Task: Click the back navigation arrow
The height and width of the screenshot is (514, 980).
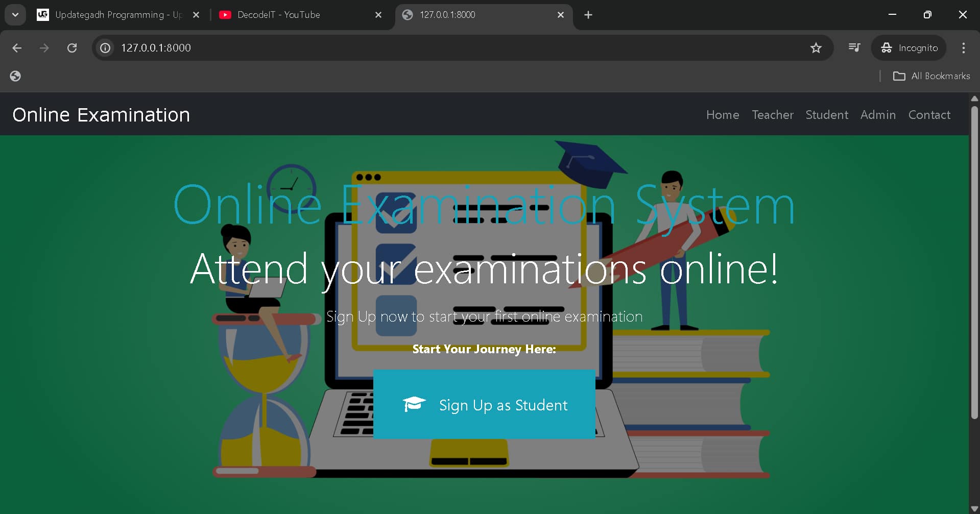Action: coord(17,47)
